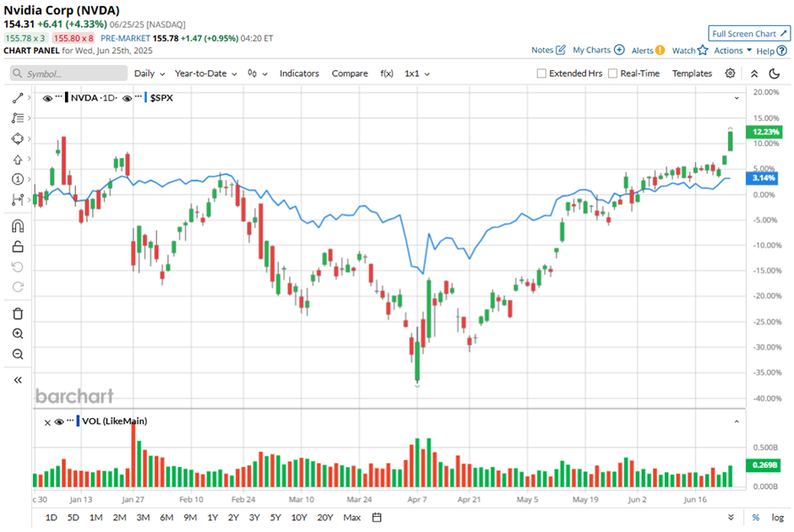Select the 3M range
Image resolution: width=794 pixels, height=532 pixels.
tap(143, 518)
